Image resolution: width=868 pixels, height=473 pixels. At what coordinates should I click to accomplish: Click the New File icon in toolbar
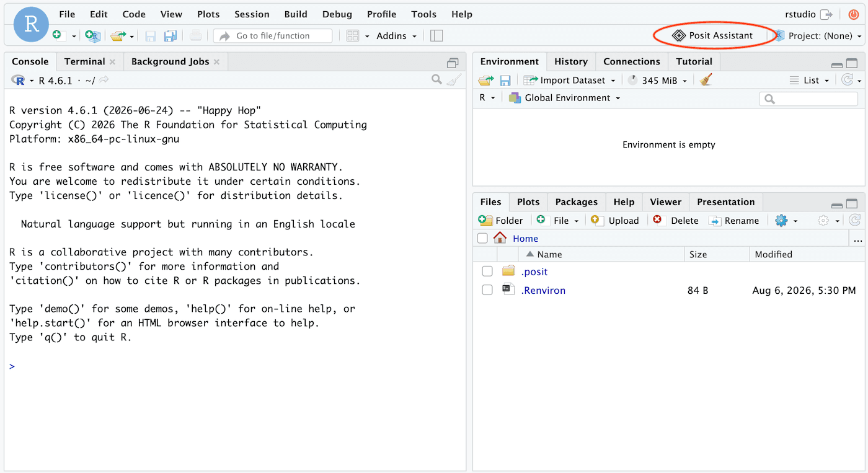click(57, 35)
